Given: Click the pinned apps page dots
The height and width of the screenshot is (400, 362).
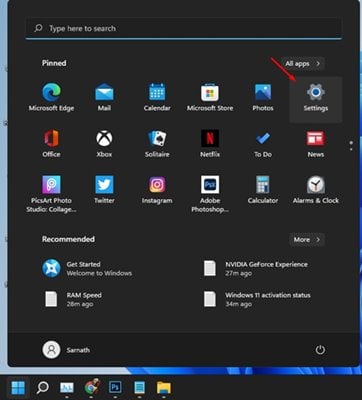Looking at the screenshot, I should tap(351, 146).
